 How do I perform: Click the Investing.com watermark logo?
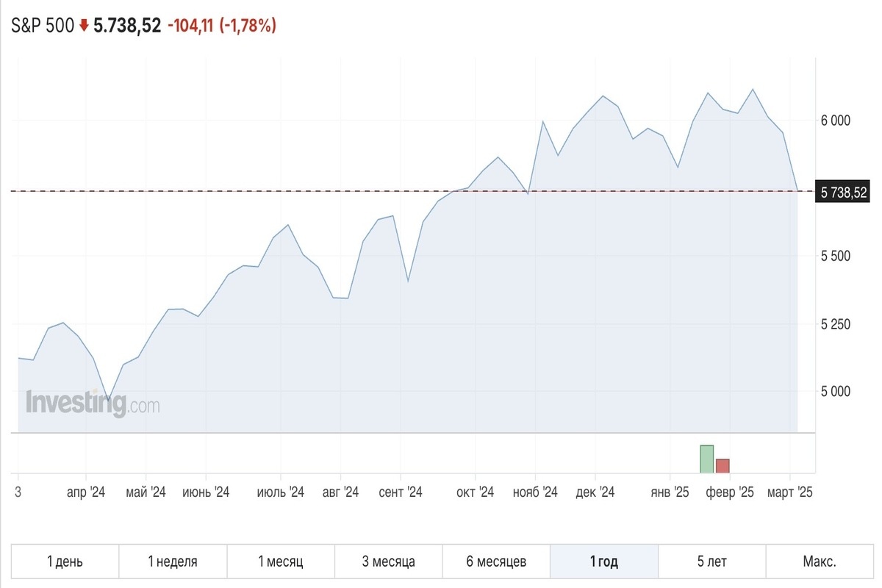93,401
